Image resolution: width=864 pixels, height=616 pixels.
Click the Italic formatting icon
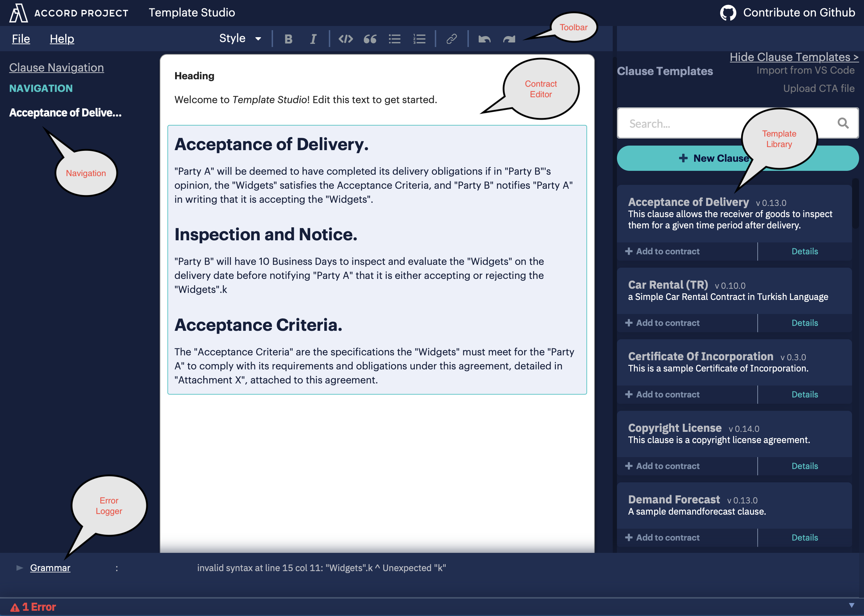312,38
